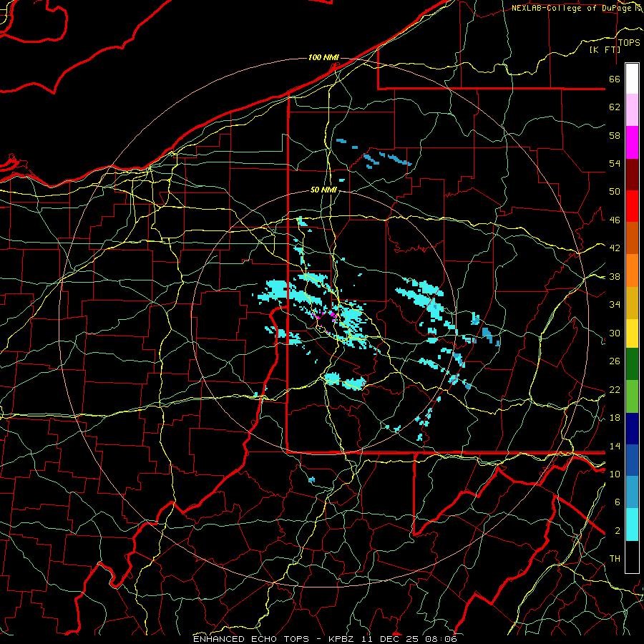
Task: Click the bright yellow legend color block
Action: pyautogui.click(x=632, y=333)
